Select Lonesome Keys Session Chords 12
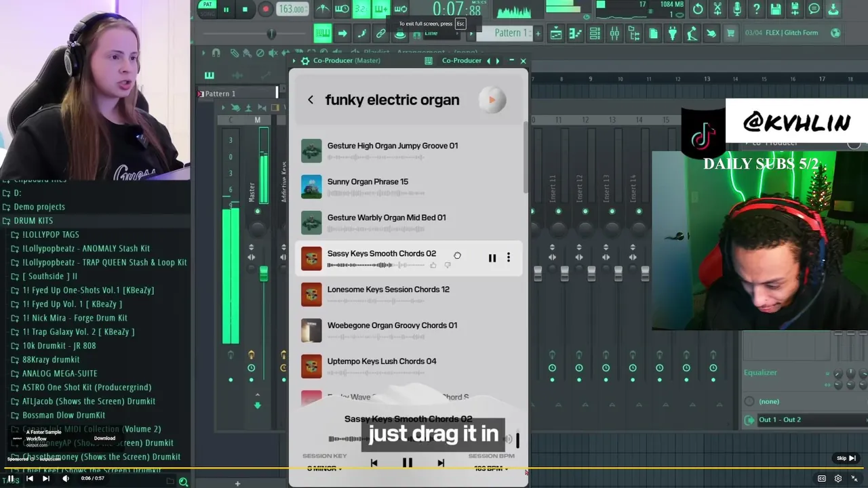This screenshot has height=488, width=868. 408,294
